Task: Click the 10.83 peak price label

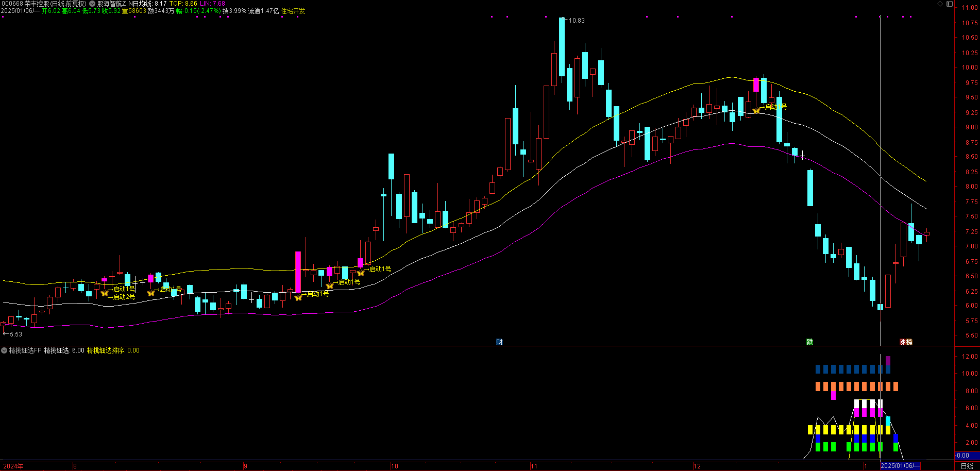Action: tap(577, 21)
